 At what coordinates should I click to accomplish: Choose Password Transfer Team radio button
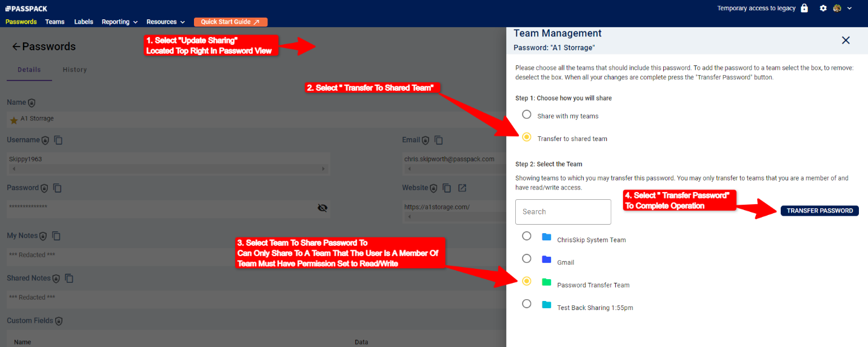pyautogui.click(x=527, y=281)
